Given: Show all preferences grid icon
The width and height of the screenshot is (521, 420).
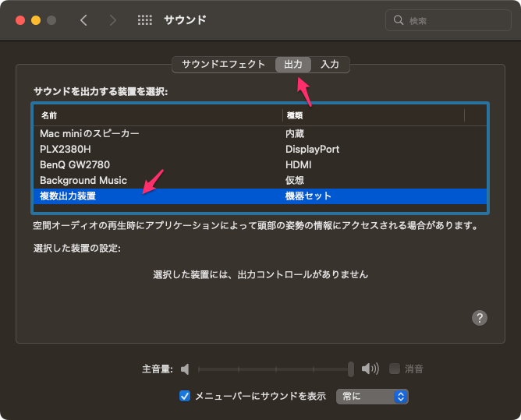Looking at the screenshot, I should pyautogui.click(x=144, y=20).
